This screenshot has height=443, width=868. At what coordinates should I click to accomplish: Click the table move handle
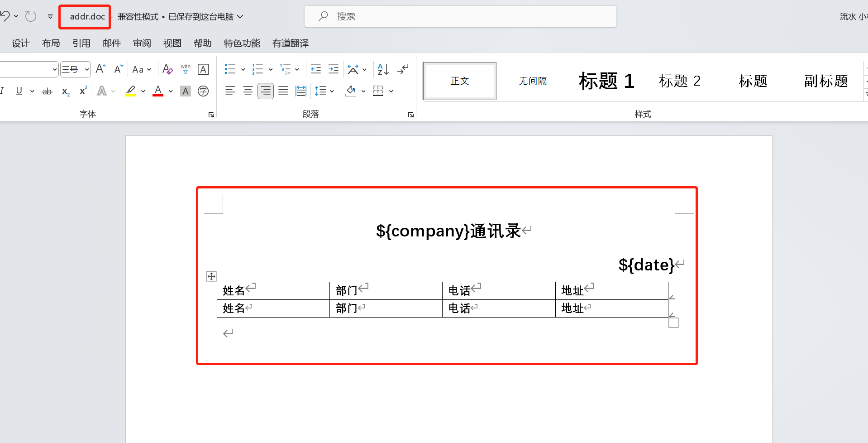(211, 276)
